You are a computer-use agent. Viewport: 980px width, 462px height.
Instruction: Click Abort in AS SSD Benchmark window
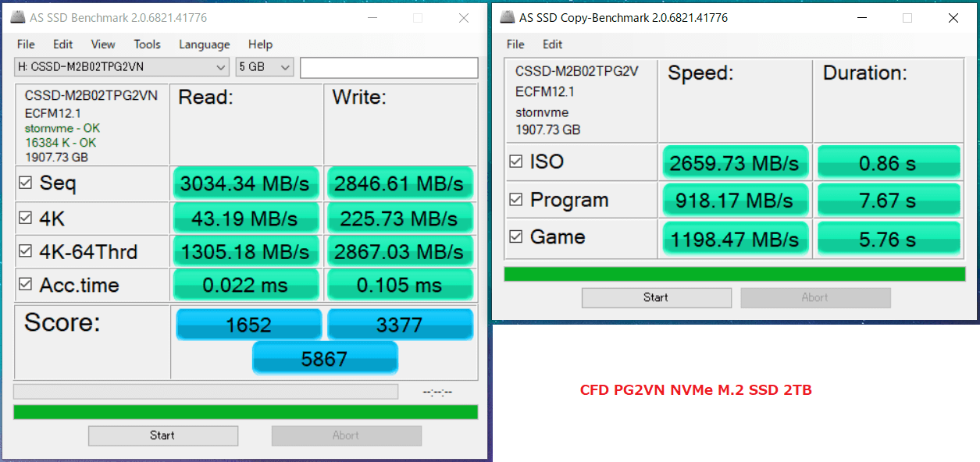346,435
